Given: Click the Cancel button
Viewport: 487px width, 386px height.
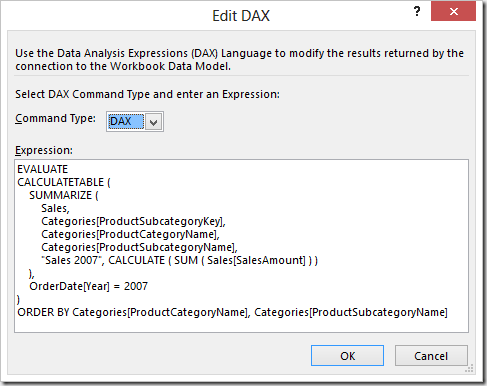Looking at the screenshot, I should point(431,356).
